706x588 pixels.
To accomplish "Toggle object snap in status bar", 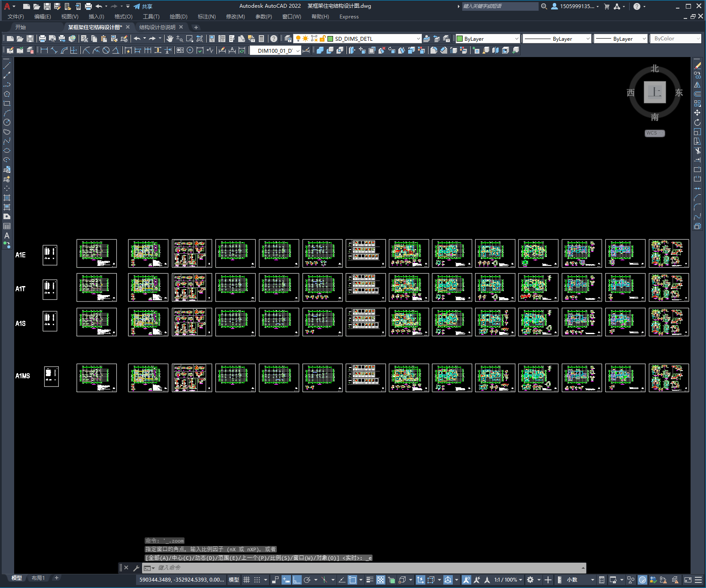I will click(352, 580).
